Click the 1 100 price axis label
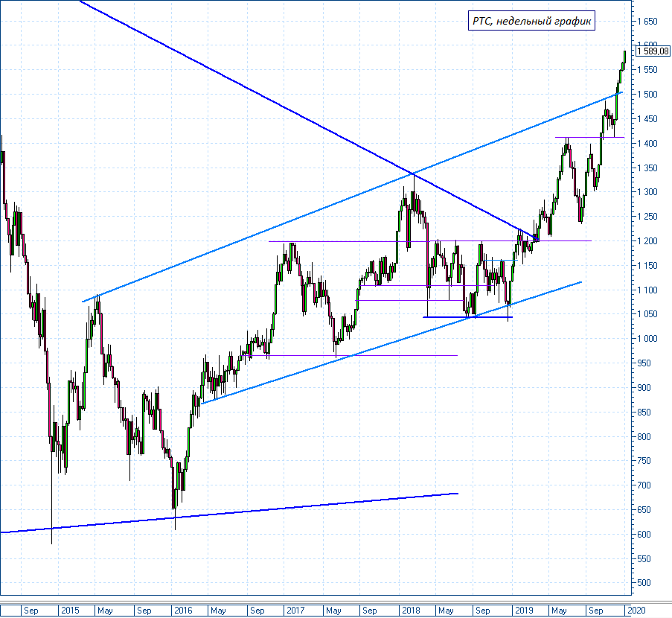Image resolution: width=672 pixels, height=618 pixels. (647, 290)
